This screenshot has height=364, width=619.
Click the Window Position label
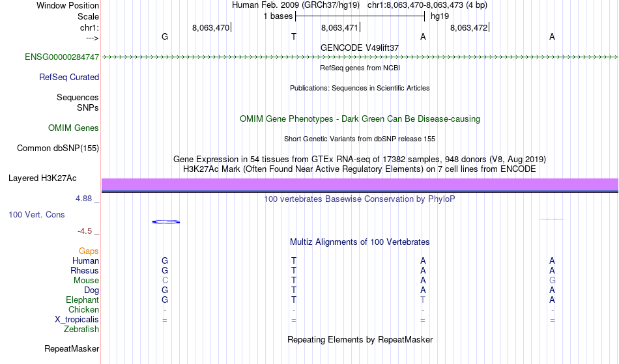68,5
